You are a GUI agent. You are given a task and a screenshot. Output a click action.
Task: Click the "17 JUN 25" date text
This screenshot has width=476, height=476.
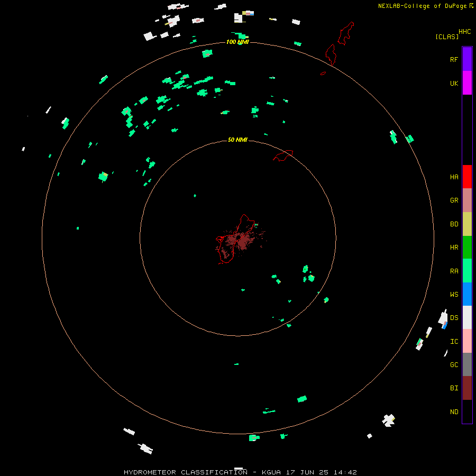pos(307,472)
